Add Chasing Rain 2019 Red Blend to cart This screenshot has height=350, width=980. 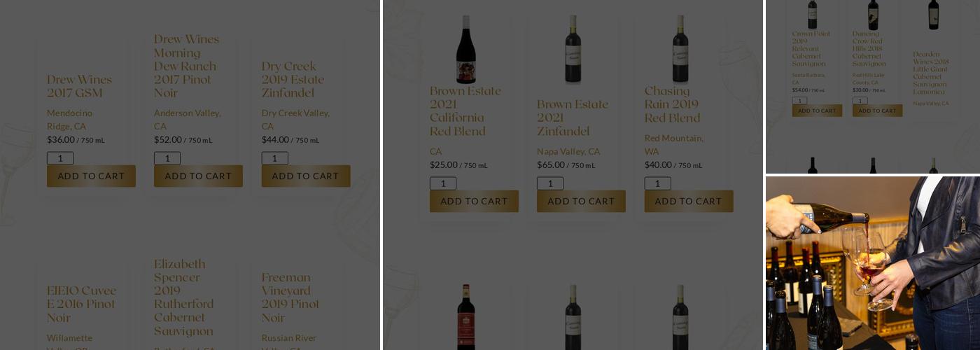[x=688, y=201]
